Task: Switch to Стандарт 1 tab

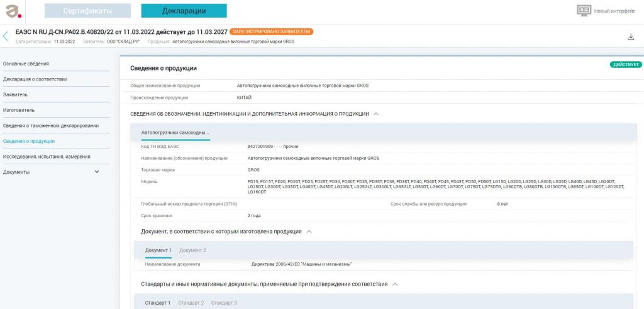Action: click(158, 303)
